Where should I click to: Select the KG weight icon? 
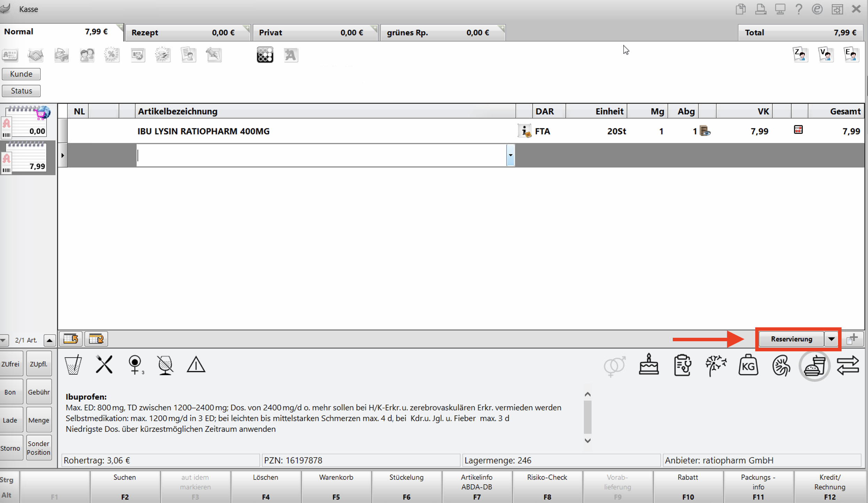pyautogui.click(x=748, y=365)
